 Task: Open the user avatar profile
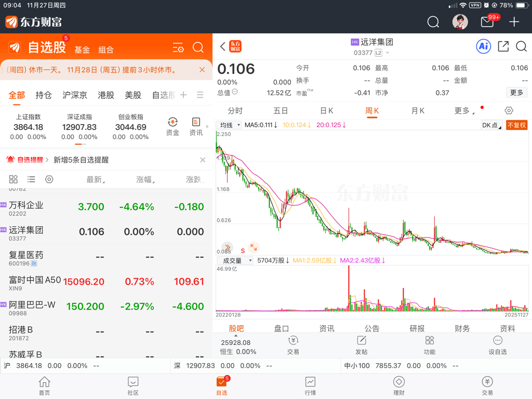click(x=460, y=22)
